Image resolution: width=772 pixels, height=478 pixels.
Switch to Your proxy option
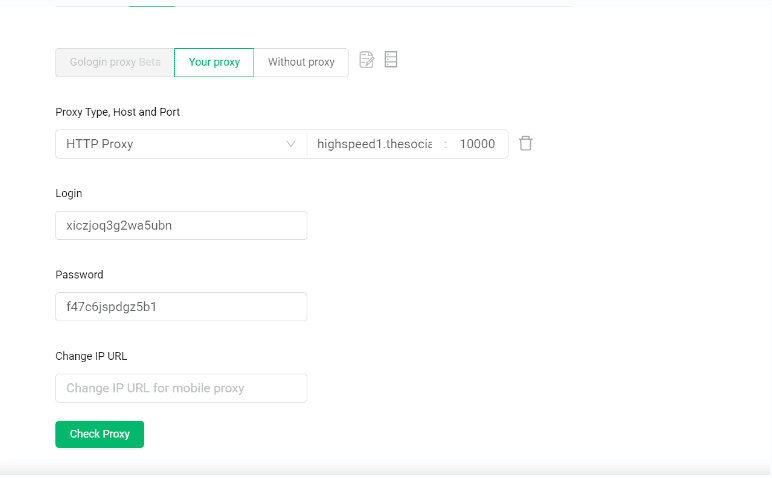(x=214, y=62)
